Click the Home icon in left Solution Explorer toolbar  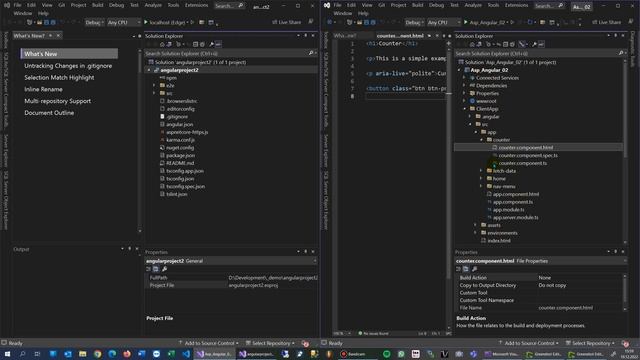point(162,44)
